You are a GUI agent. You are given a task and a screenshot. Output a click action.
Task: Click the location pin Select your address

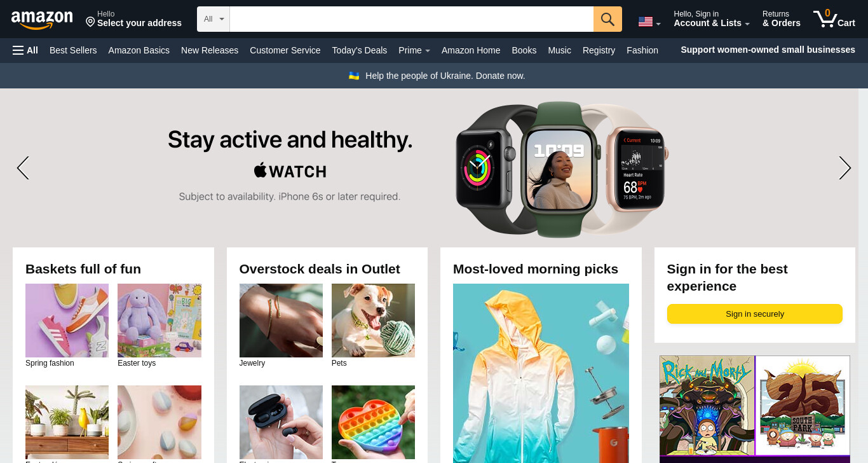pyautogui.click(x=133, y=19)
